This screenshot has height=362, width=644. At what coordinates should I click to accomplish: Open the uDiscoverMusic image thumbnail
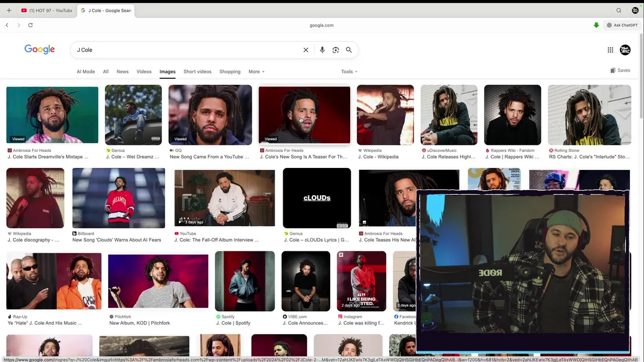[449, 115]
